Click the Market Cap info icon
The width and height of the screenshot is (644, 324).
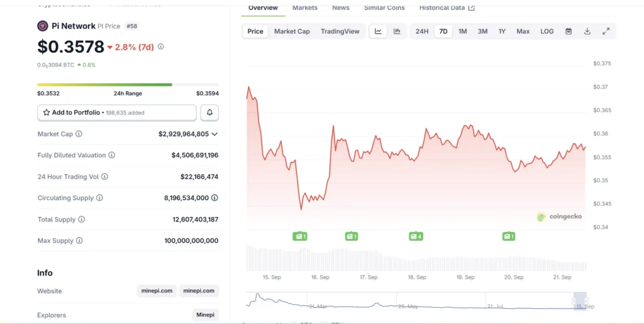79,134
